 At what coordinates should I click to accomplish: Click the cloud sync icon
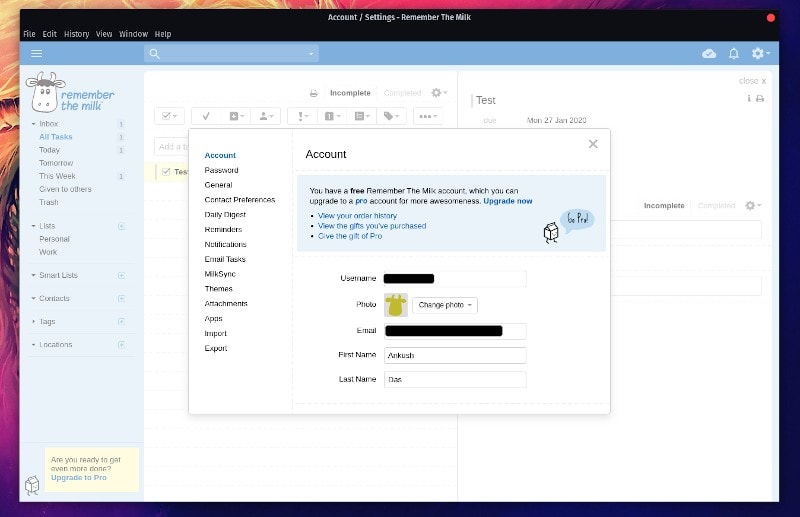(x=709, y=54)
